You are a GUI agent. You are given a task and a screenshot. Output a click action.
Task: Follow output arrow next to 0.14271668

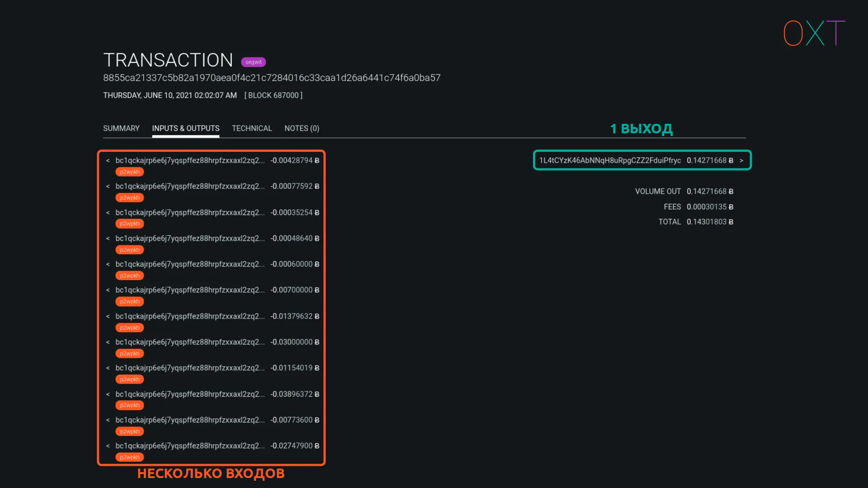pyautogui.click(x=741, y=160)
